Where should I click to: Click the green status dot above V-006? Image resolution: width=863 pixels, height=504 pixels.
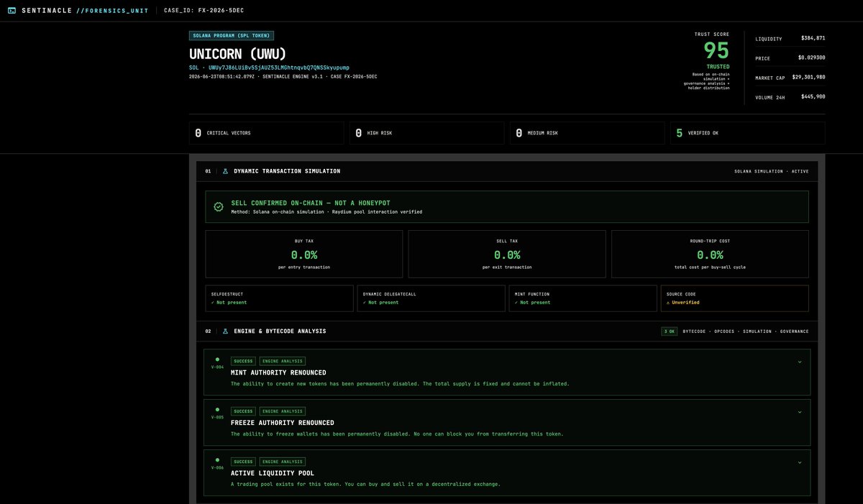click(217, 460)
